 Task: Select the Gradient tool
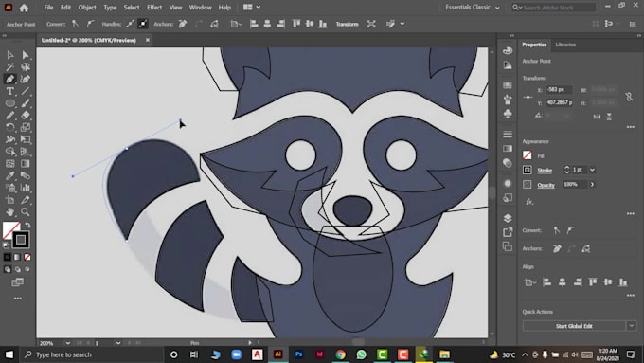coord(26,164)
